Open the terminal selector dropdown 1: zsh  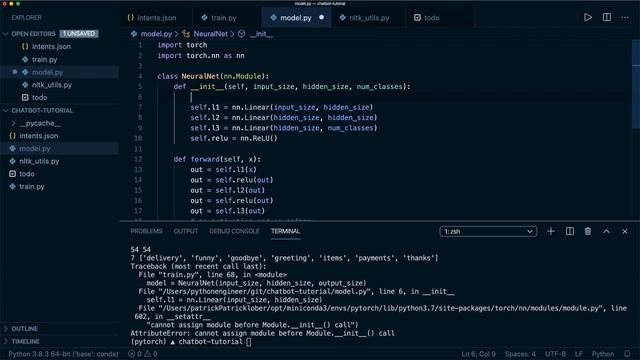pos(488,231)
